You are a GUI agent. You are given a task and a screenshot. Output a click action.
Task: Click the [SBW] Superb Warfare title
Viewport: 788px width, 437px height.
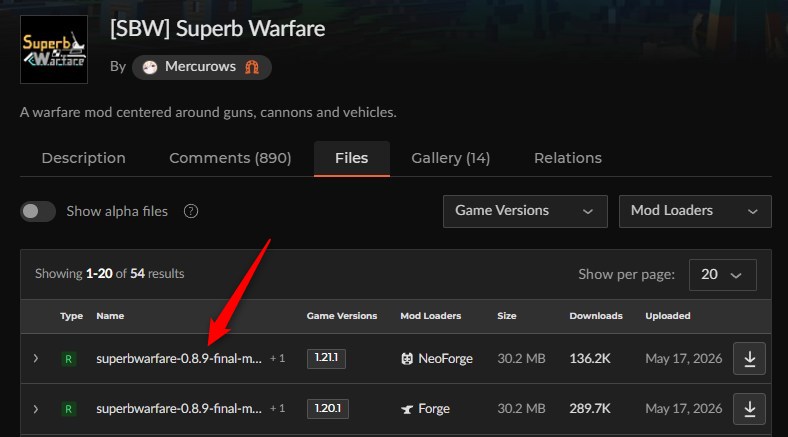coord(218,29)
